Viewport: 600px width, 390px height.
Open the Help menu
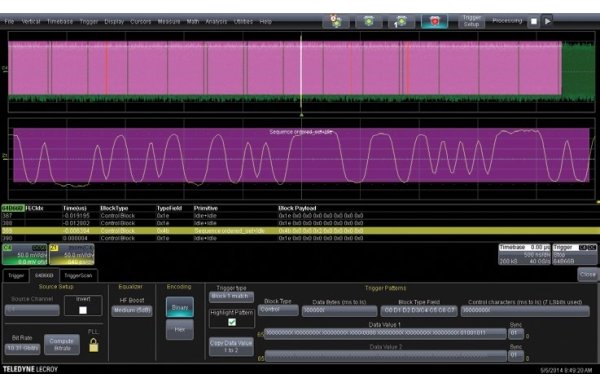point(266,21)
